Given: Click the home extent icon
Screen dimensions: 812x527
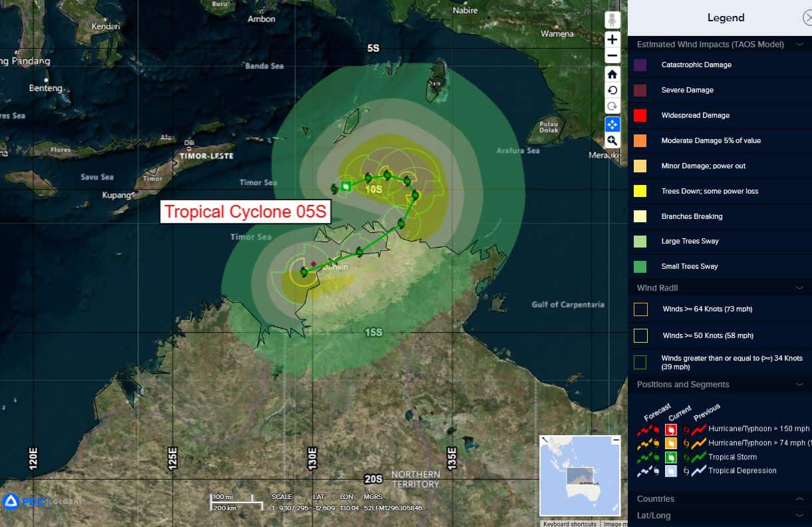Looking at the screenshot, I should [612, 74].
